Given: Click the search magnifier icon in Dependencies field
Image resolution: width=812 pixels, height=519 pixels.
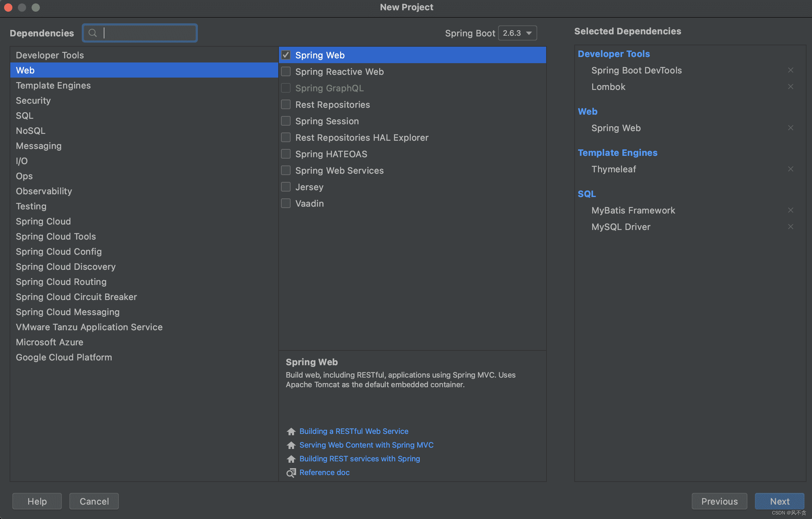Looking at the screenshot, I should (x=92, y=33).
